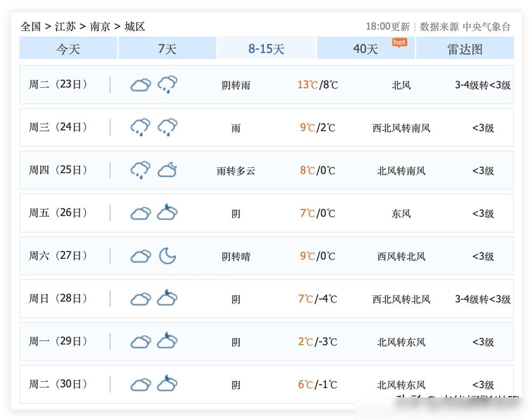This screenshot has height=420, width=532.
Task: Click the 阴转晴 weather text on 周六
Action: pyautogui.click(x=236, y=256)
